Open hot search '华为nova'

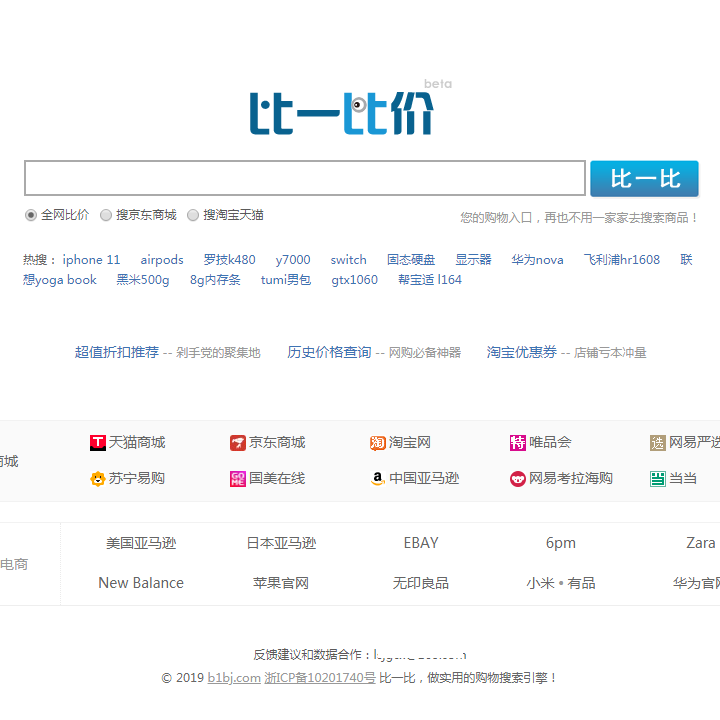coord(537,260)
